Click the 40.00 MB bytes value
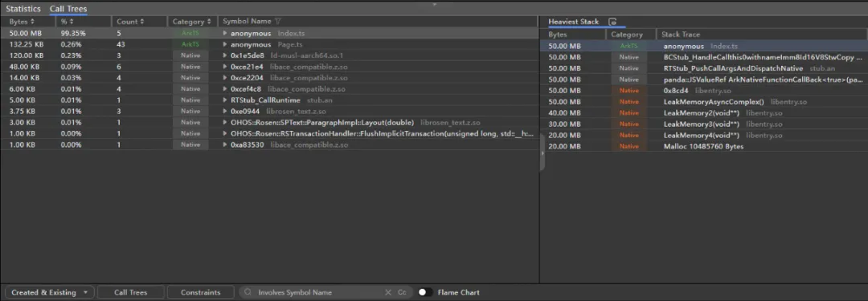 pos(565,113)
